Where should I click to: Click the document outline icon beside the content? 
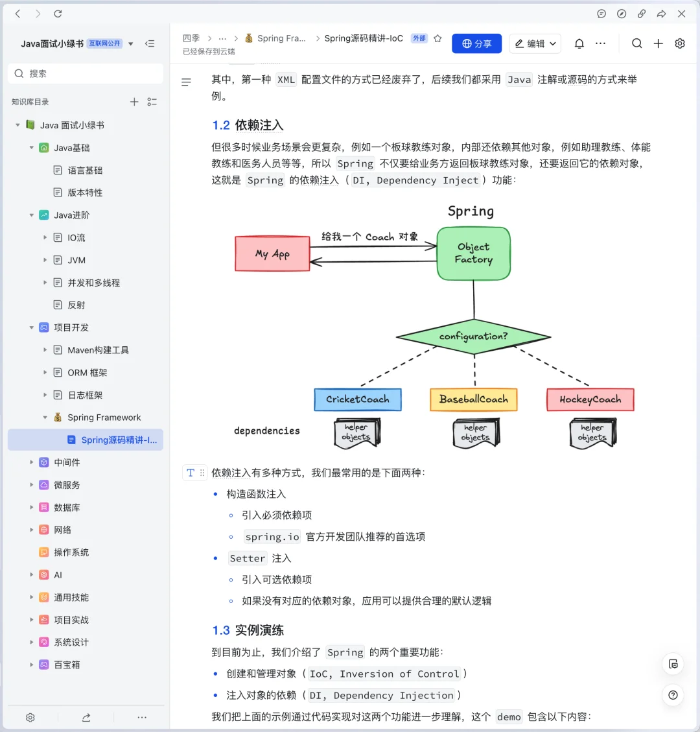tap(187, 82)
